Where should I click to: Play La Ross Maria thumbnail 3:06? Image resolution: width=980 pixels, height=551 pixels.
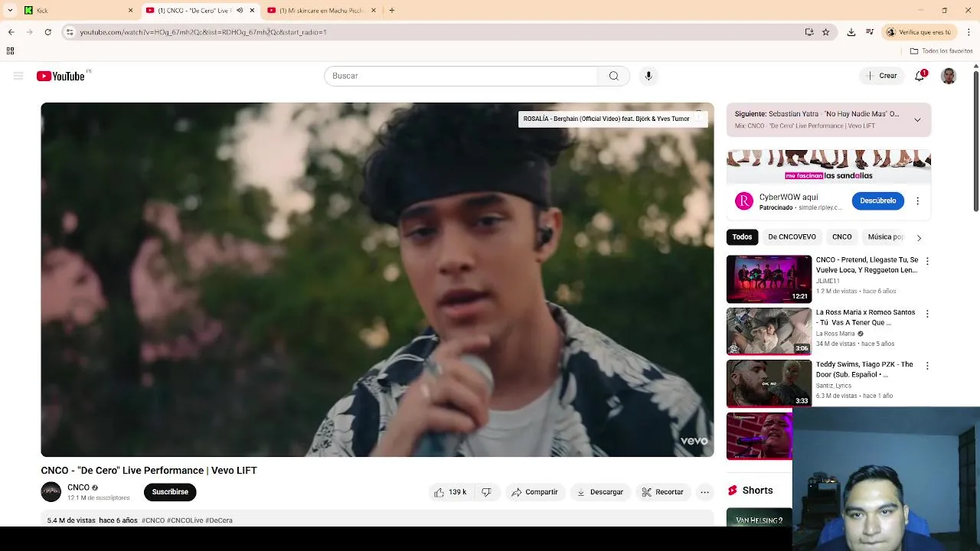tap(769, 331)
